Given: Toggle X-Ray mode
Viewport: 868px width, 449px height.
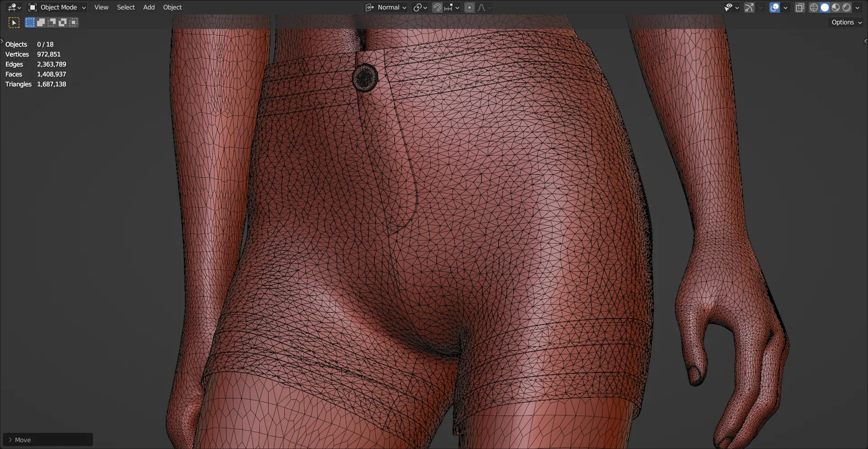Looking at the screenshot, I should click(x=800, y=7).
